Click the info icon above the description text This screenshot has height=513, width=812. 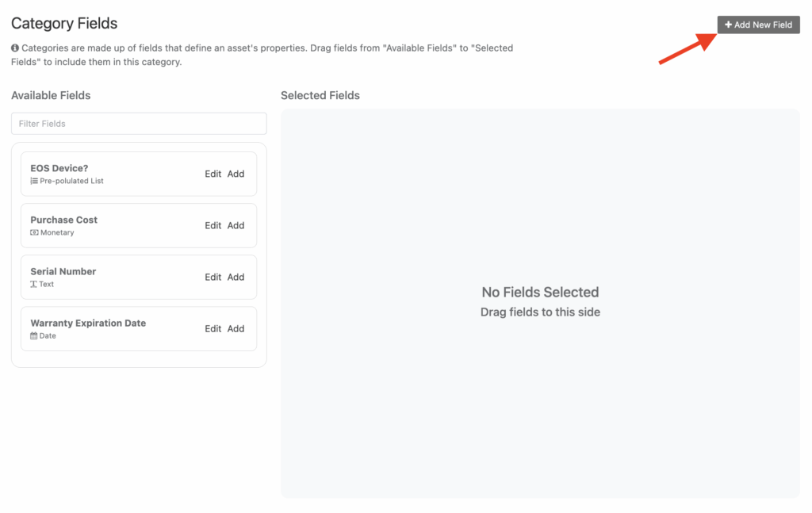[x=14, y=48]
